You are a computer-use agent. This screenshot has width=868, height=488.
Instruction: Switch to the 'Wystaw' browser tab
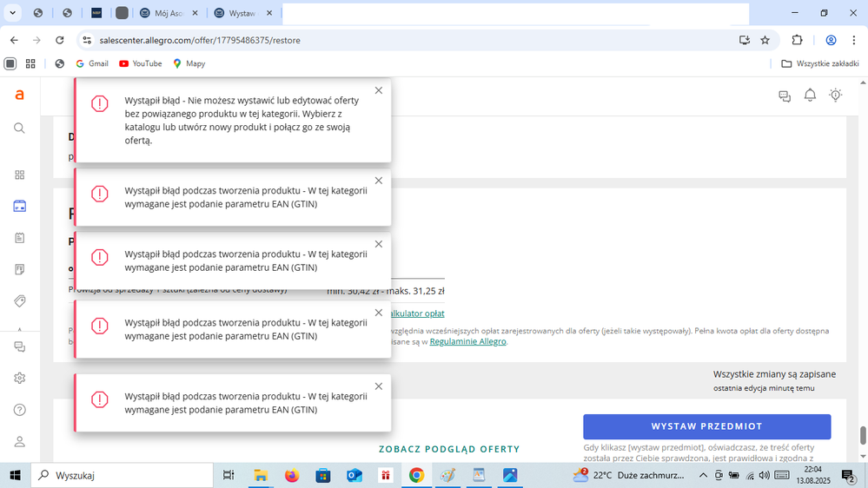tap(243, 13)
